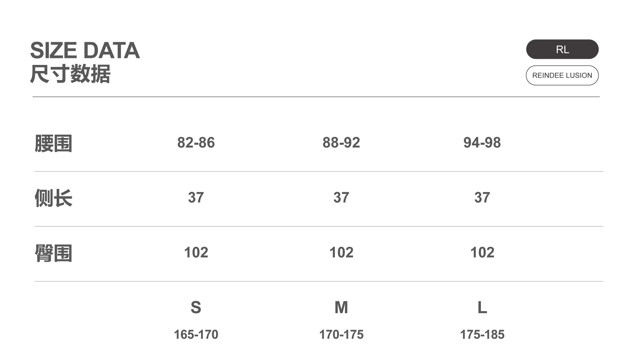Click the 175-185 height range
Viewport: 632px width, 364px height.
[482, 334]
